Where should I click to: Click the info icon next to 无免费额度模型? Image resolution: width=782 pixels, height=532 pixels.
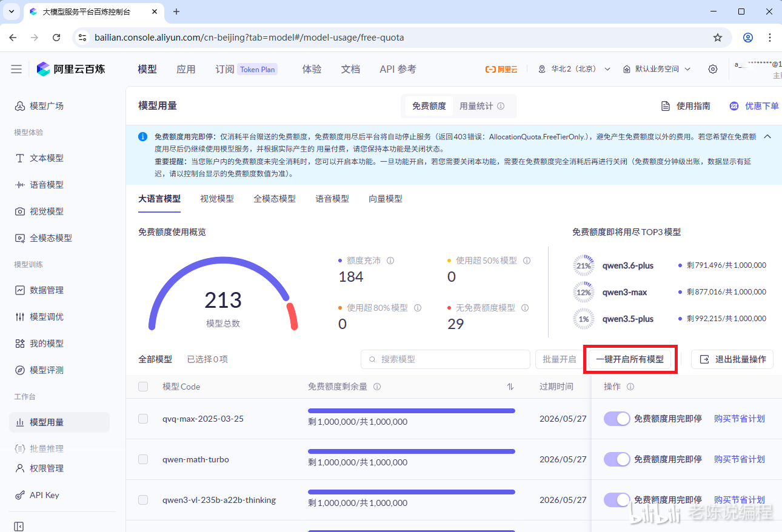pyautogui.click(x=525, y=308)
